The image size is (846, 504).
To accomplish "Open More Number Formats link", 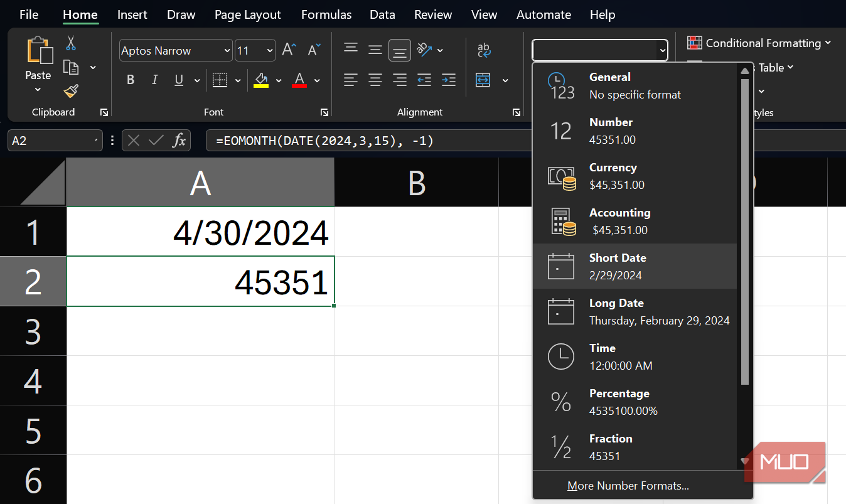I will [628, 486].
